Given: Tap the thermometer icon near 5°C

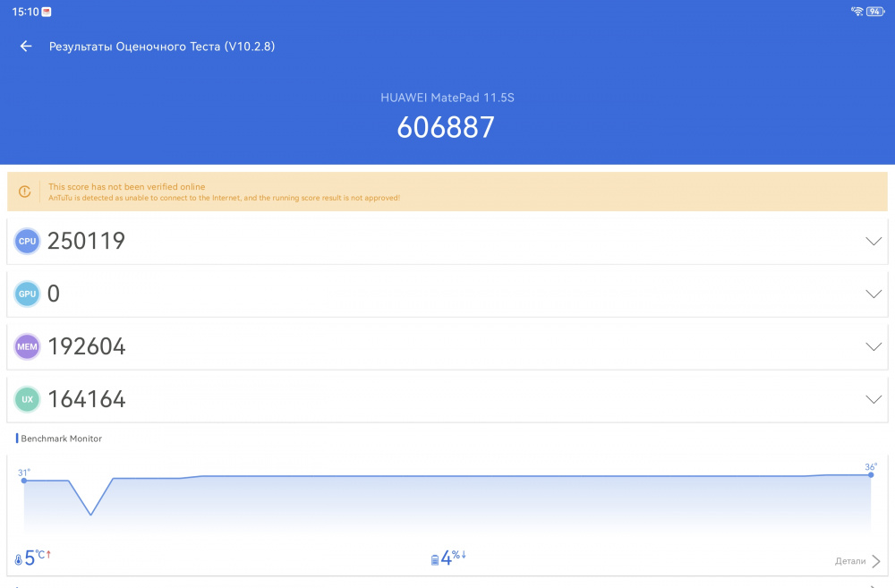Looking at the screenshot, I should point(18,559).
